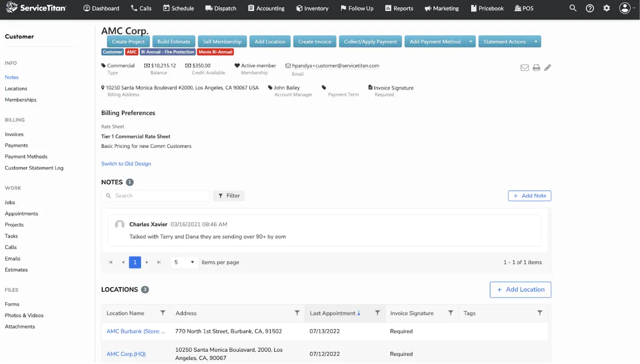Open the Dispatch menu

tap(221, 8)
